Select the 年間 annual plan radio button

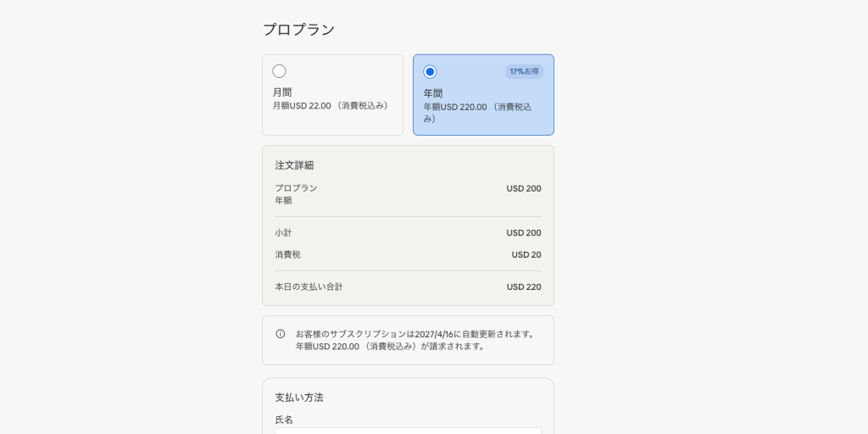430,72
